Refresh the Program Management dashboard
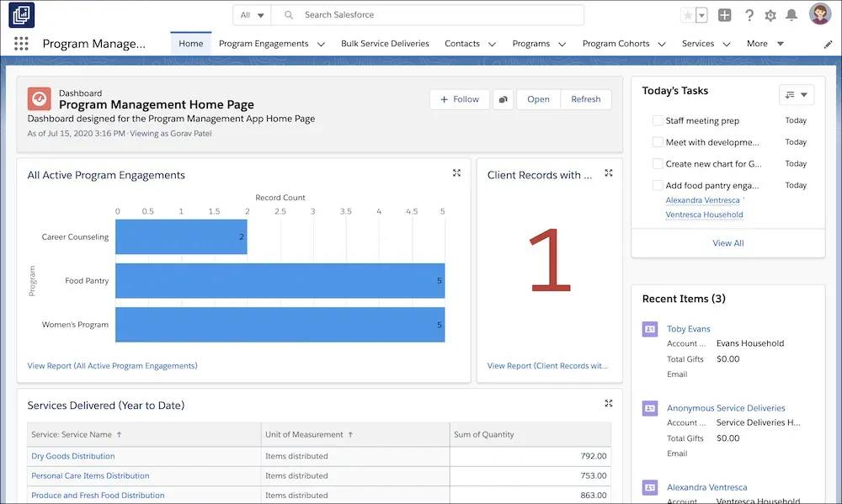Image resolution: width=842 pixels, height=504 pixels. point(585,98)
